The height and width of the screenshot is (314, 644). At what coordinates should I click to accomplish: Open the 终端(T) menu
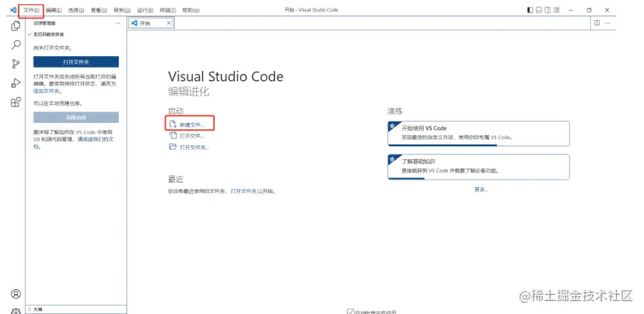click(168, 10)
